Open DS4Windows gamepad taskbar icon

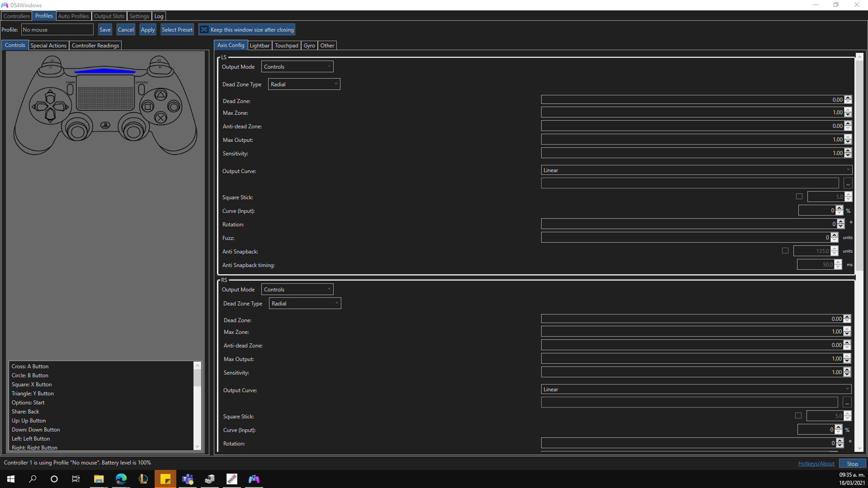[254, 479]
